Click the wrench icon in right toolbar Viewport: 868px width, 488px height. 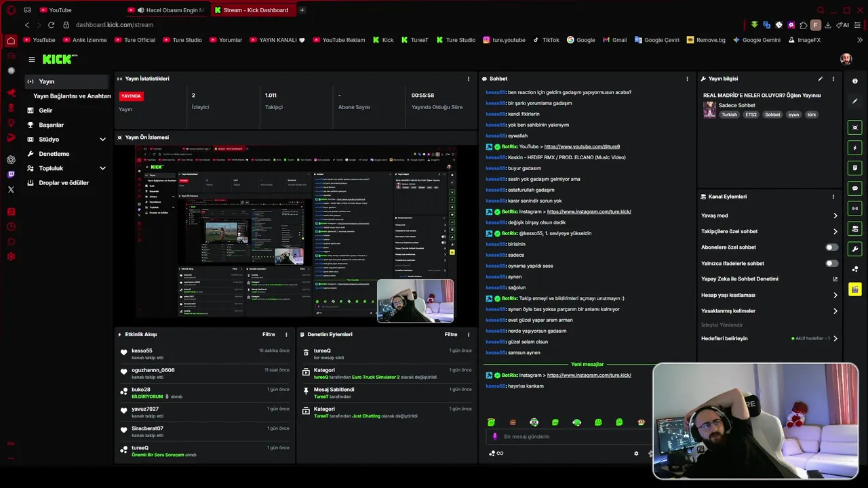pyautogui.click(x=854, y=249)
